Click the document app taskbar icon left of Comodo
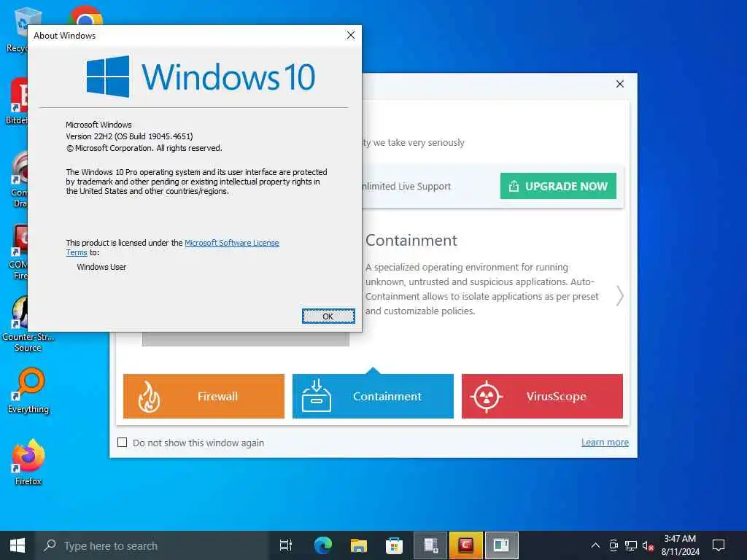 click(x=430, y=545)
